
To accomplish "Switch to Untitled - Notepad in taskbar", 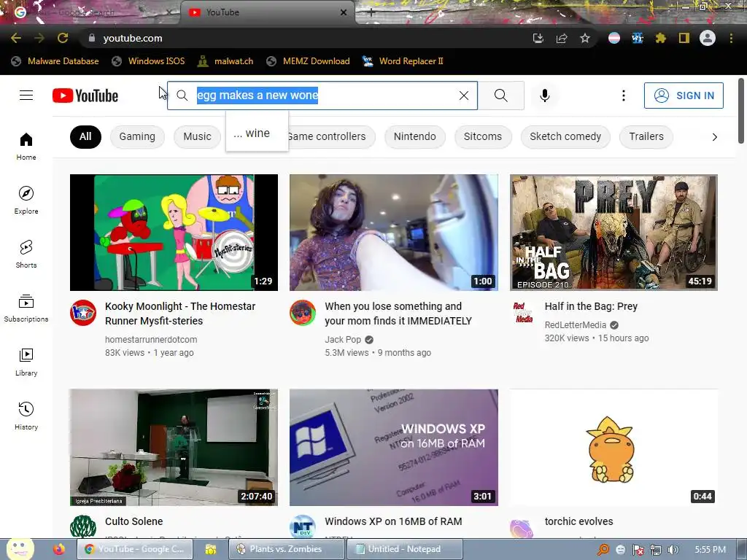I will click(x=404, y=549).
